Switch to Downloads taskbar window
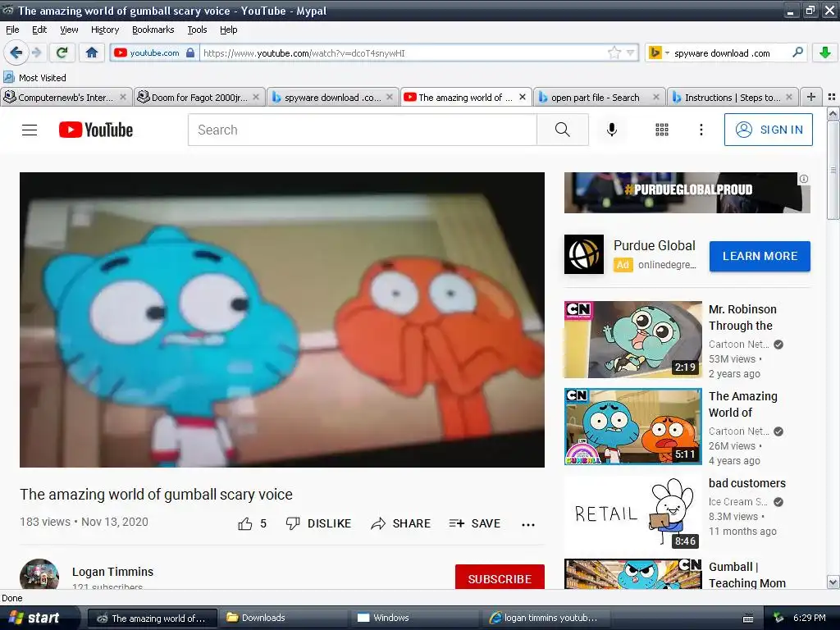The height and width of the screenshot is (630, 840). [284, 618]
